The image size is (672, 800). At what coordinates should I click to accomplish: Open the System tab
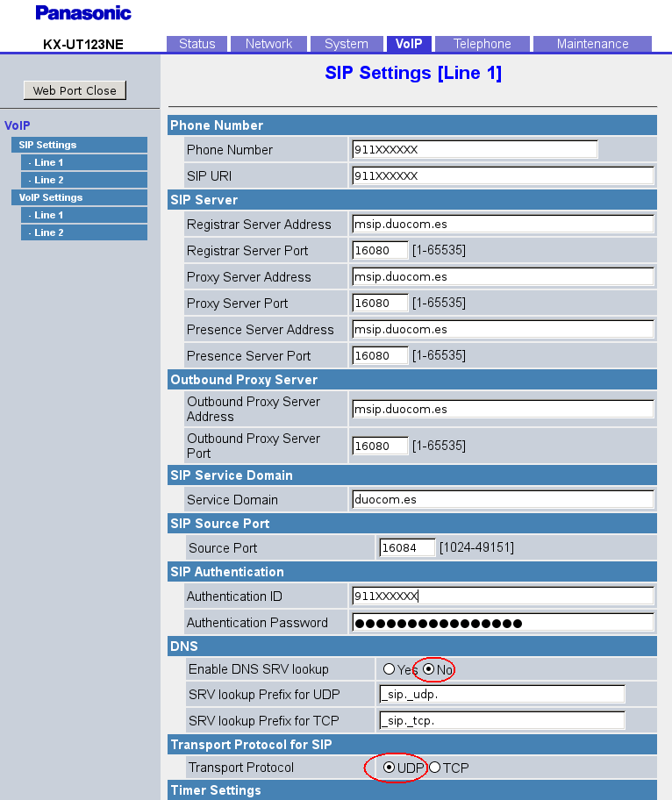(x=346, y=44)
